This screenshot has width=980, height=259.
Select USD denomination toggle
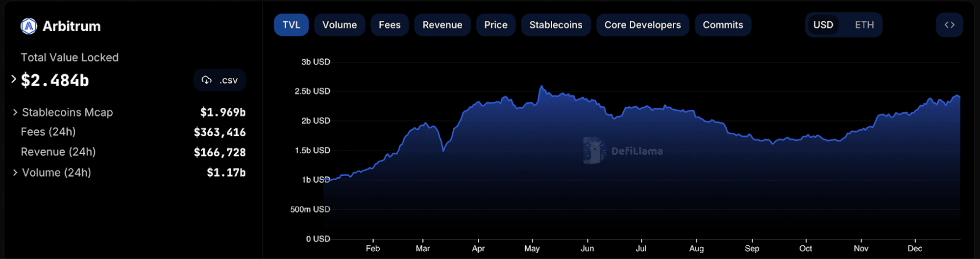[823, 25]
